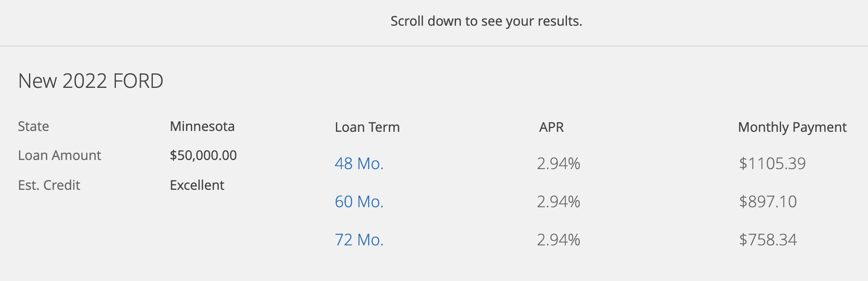The image size is (868, 281).
Task: Click the Est. Credit label
Action: [x=49, y=185]
